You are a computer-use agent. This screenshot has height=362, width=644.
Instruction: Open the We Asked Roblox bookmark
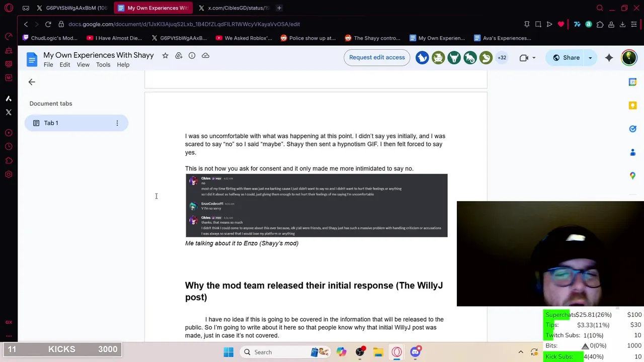[x=244, y=38]
